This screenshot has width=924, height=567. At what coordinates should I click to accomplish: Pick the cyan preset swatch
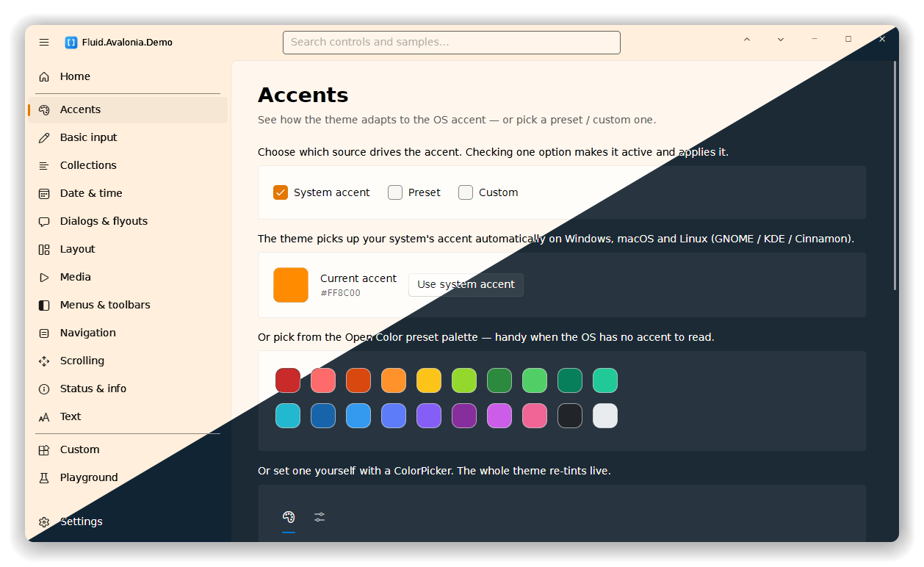tap(288, 416)
